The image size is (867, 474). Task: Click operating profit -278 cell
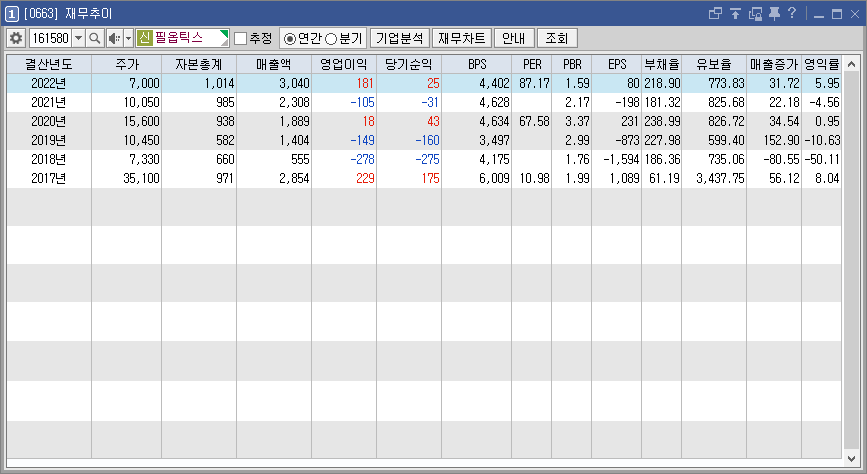[x=344, y=159]
